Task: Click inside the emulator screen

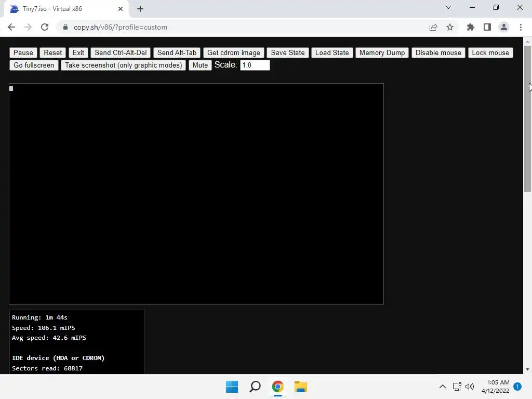Action: 196,194
